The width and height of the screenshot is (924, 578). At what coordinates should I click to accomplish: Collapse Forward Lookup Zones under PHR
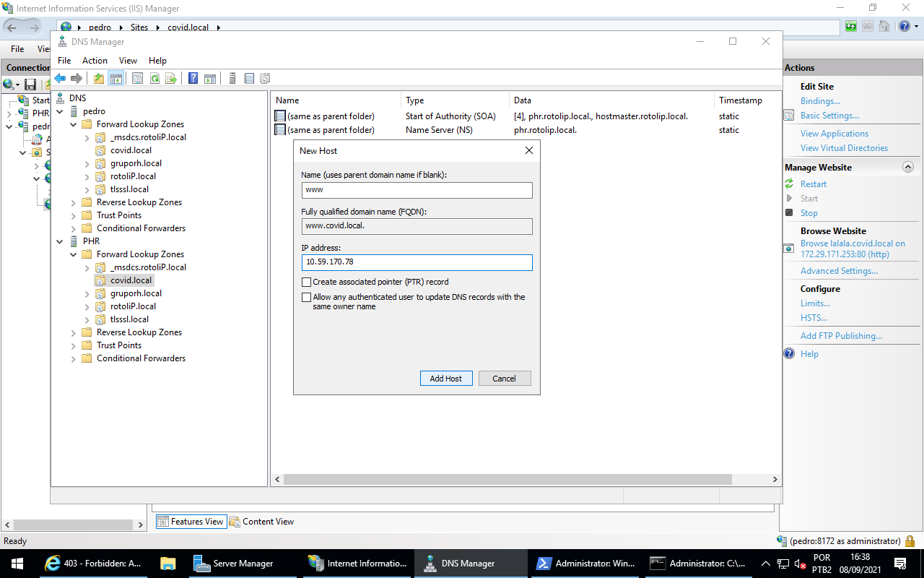pos(74,255)
